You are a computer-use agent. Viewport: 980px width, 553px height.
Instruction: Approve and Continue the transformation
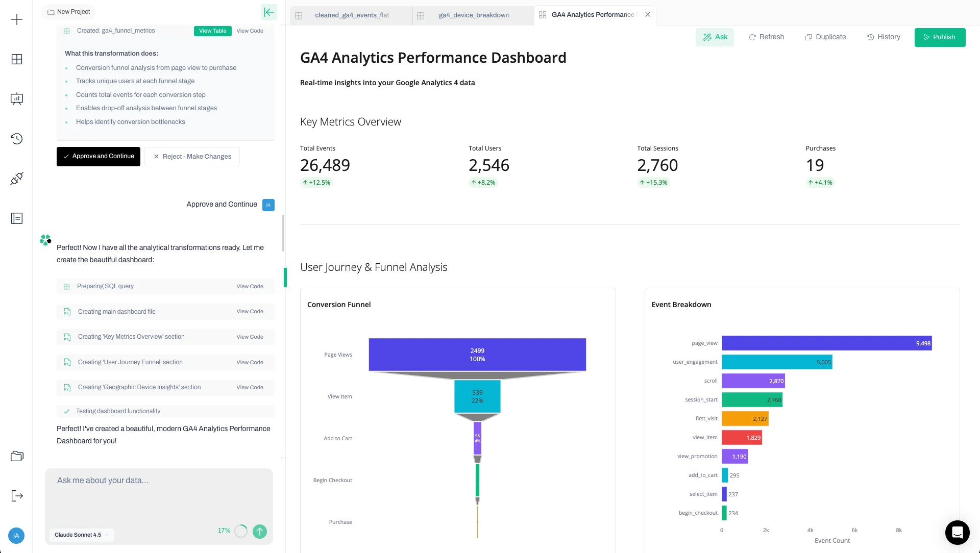(x=99, y=156)
